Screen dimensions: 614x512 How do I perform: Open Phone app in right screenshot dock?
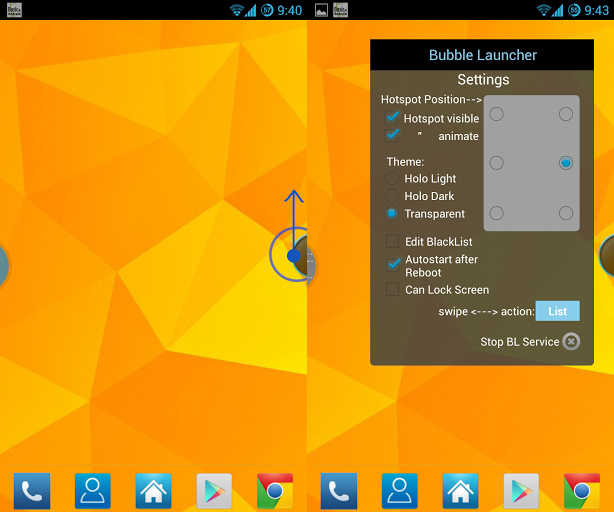pyautogui.click(x=339, y=491)
